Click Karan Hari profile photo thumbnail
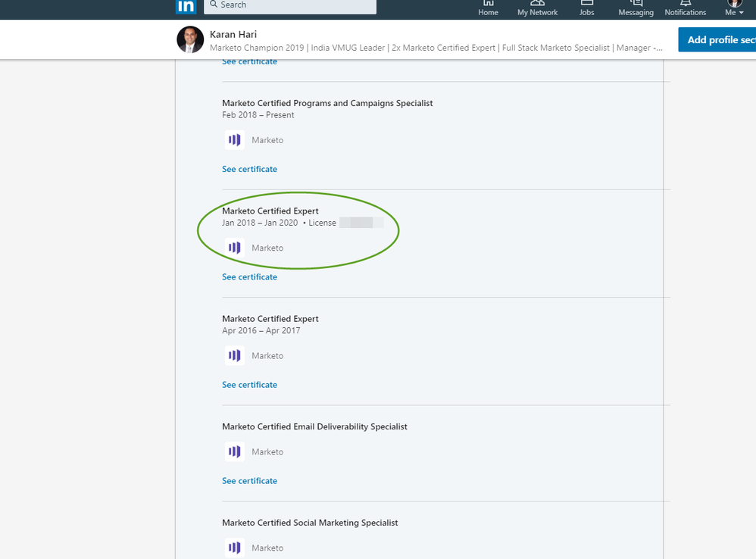This screenshot has height=559, width=756. point(190,39)
